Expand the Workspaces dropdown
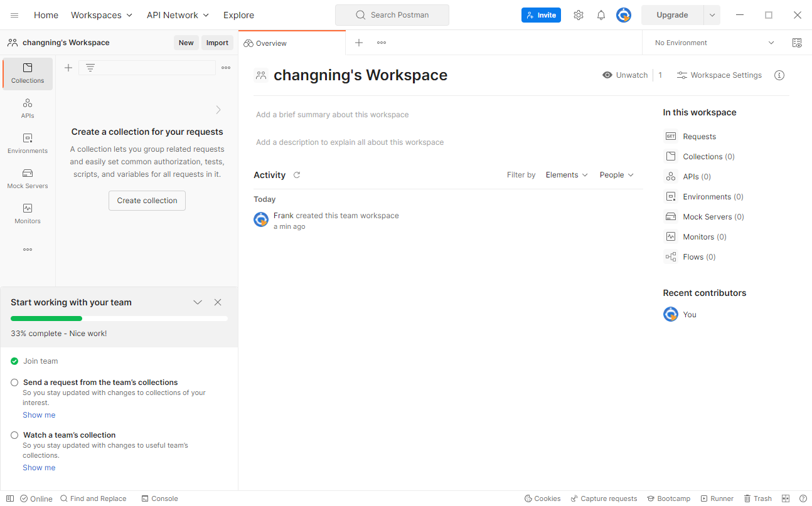Viewport: 812px width, 506px height. pos(102,15)
